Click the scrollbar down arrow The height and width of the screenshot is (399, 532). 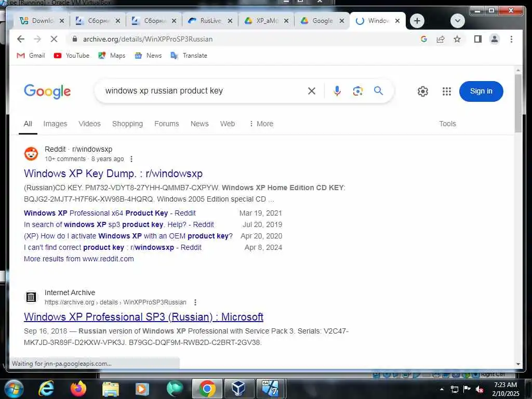point(518,364)
